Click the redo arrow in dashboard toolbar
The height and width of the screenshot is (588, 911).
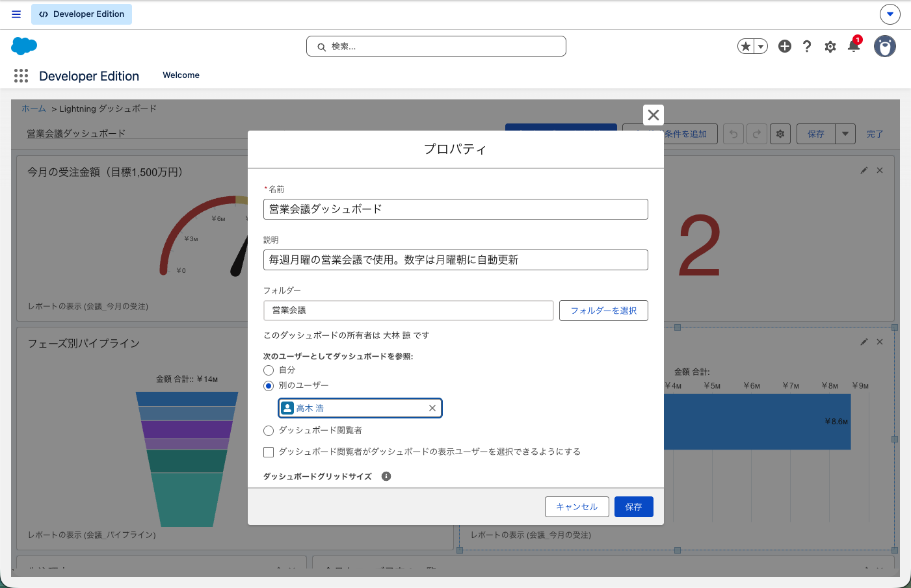tap(757, 134)
